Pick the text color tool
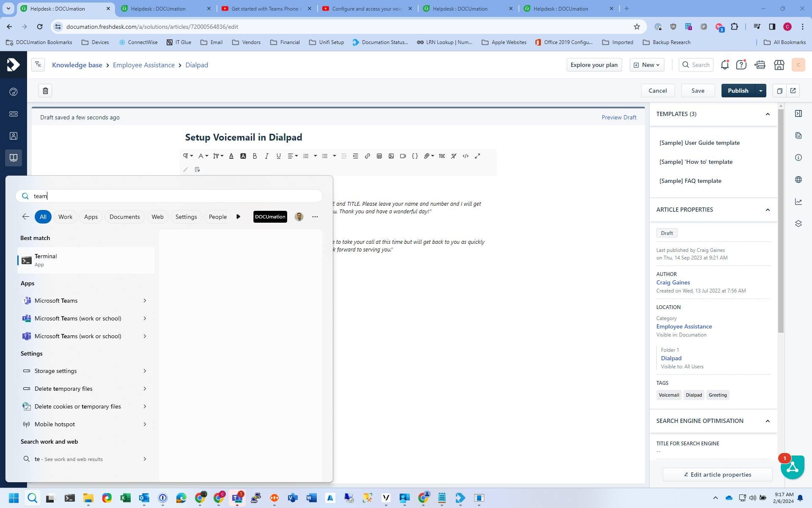This screenshot has height=508, width=812. point(231,156)
